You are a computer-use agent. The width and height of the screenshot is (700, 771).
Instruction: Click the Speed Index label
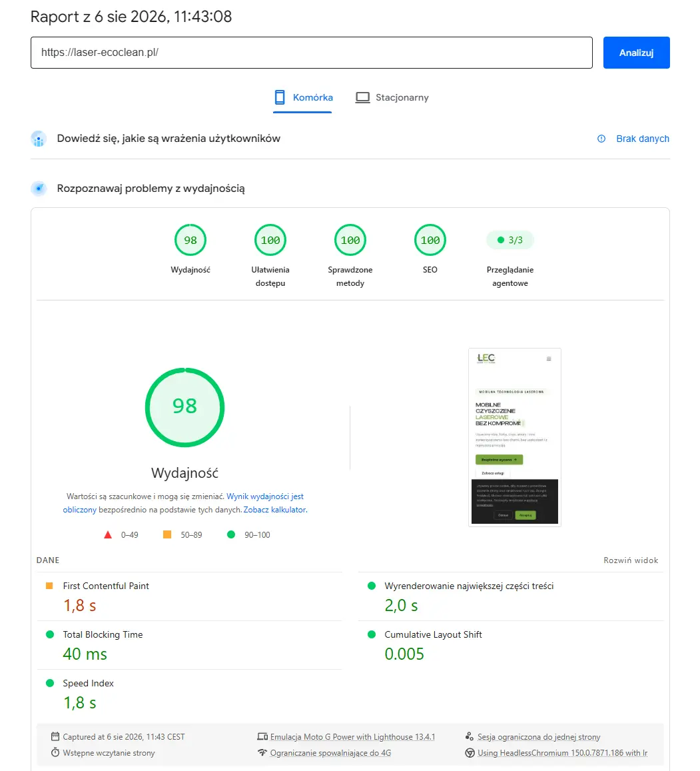(x=88, y=684)
